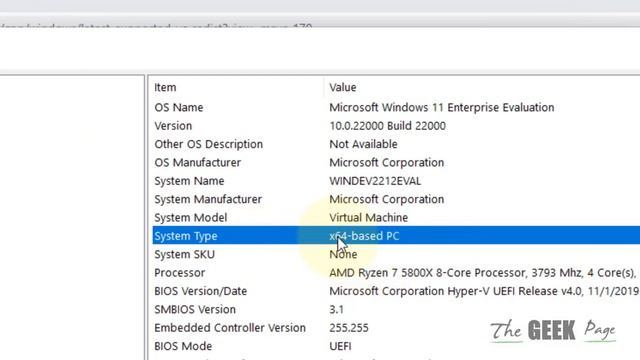The height and width of the screenshot is (360, 640).
Task: Select the 'None' value for System SKU
Action: tap(343, 254)
